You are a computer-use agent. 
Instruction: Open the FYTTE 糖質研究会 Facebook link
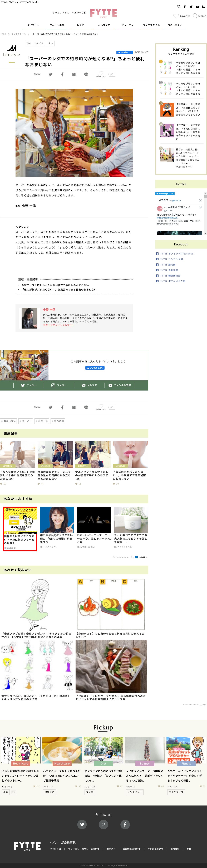pyautogui.click(x=170, y=276)
